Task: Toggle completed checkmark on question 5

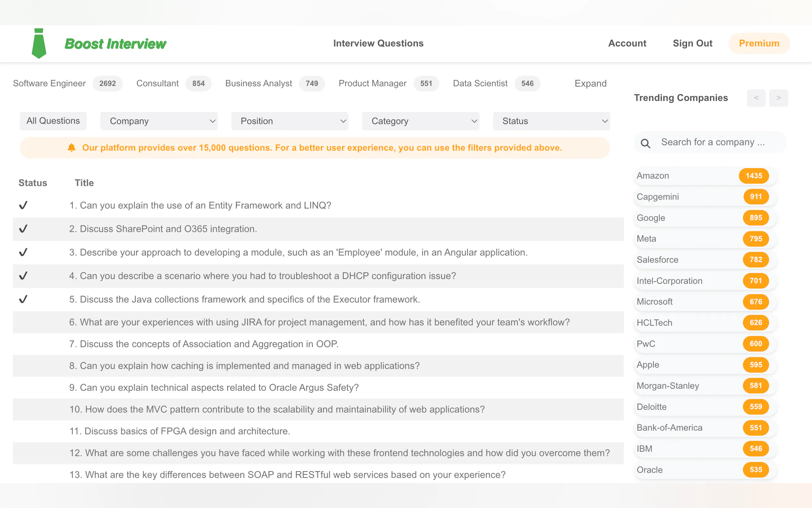Action: point(23,299)
